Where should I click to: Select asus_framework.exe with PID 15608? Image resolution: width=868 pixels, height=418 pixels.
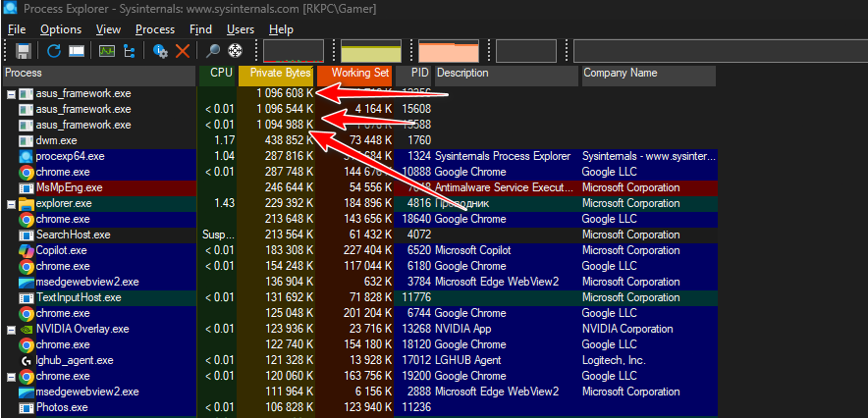(x=359, y=109)
